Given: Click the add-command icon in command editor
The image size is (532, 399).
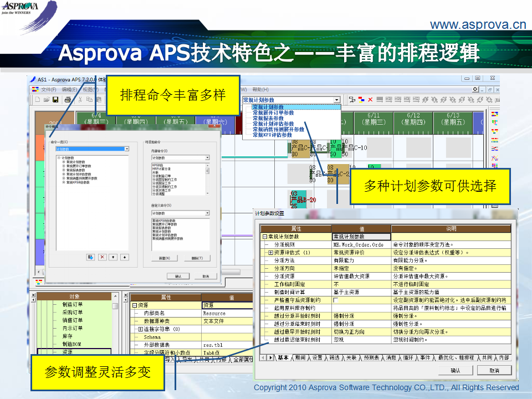Looking at the screenshot, I should click(x=90, y=257).
